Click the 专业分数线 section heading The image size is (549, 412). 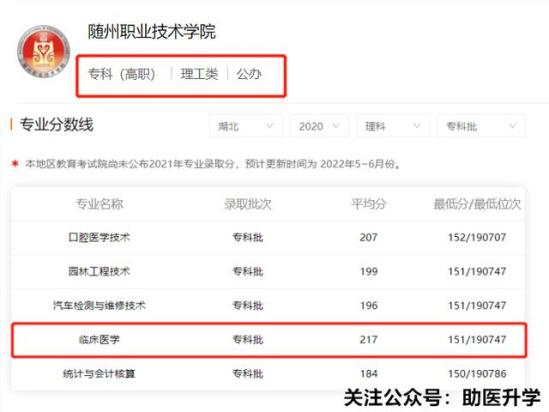point(56,124)
